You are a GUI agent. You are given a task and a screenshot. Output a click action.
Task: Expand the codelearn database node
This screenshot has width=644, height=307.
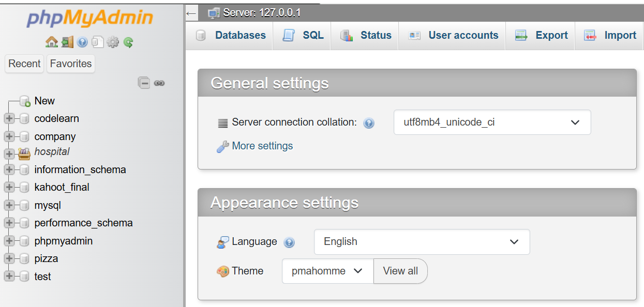(8, 119)
